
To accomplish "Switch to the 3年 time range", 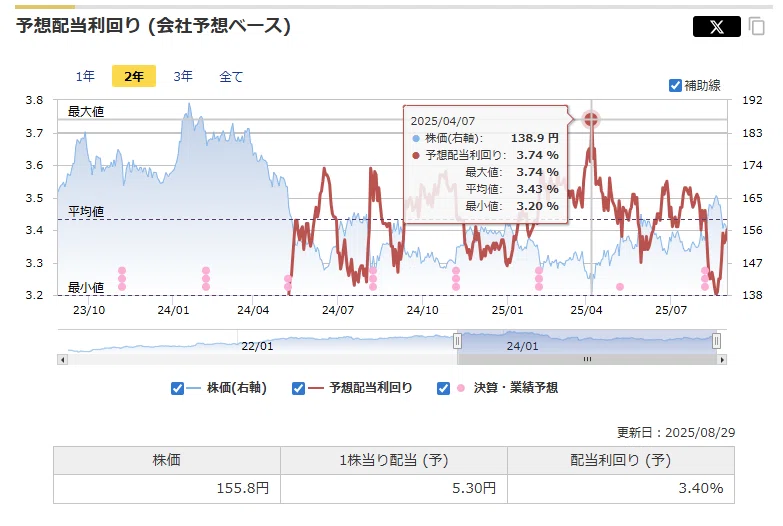I will point(183,76).
